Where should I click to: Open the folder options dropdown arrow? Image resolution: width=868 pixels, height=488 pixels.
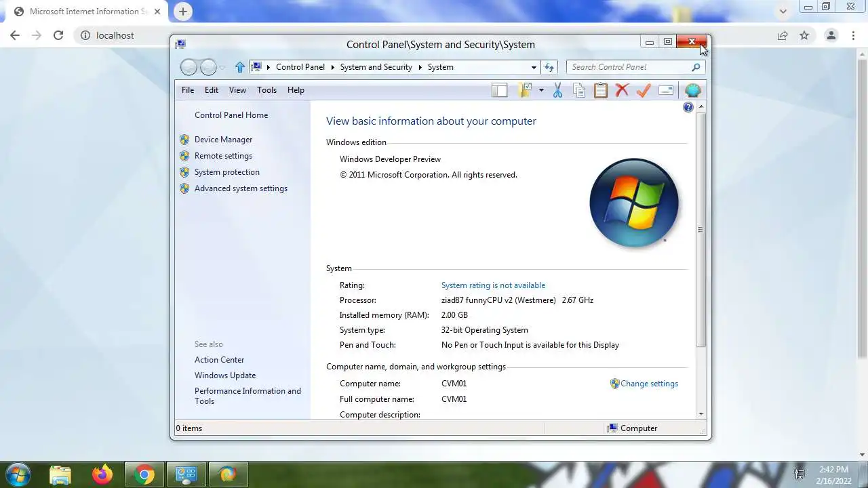pos(541,90)
